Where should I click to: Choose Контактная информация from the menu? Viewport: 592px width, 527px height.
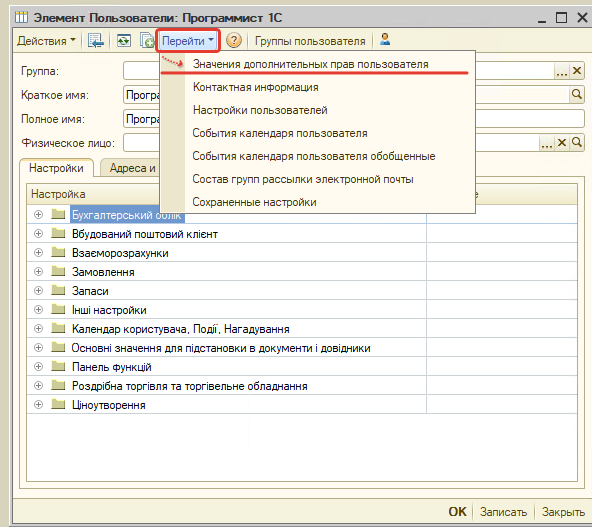point(256,87)
